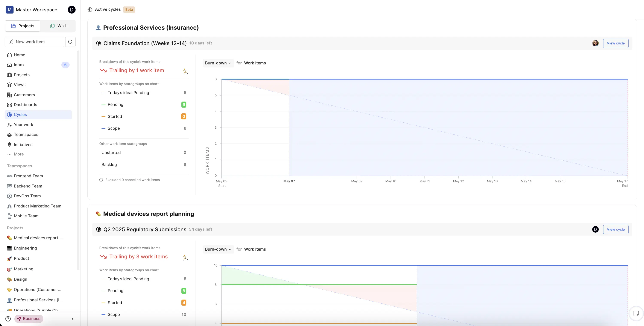This screenshot has width=644, height=326.
Task: Open Medical devices report sidebar project
Action: [x=38, y=238]
